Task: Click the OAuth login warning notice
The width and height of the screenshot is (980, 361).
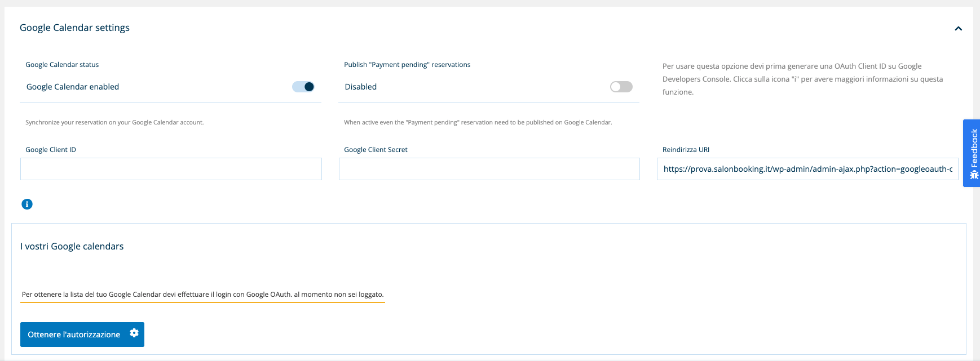Action: pyautogui.click(x=202, y=295)
